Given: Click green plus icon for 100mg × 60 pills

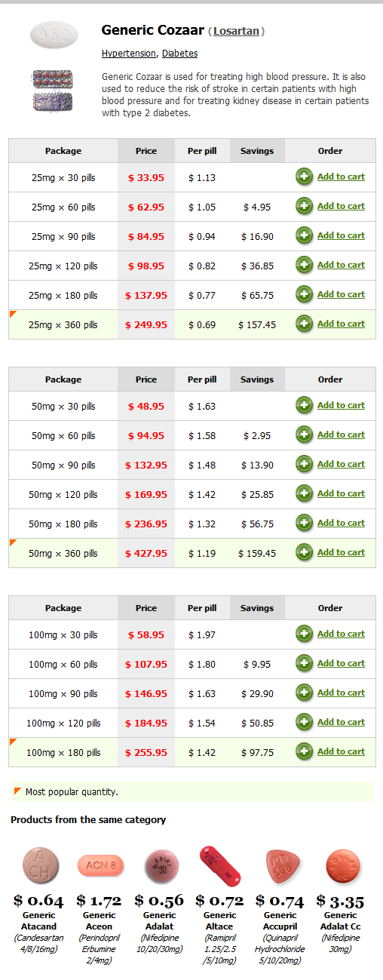Looking at the screenshot, I should (304, 664).
